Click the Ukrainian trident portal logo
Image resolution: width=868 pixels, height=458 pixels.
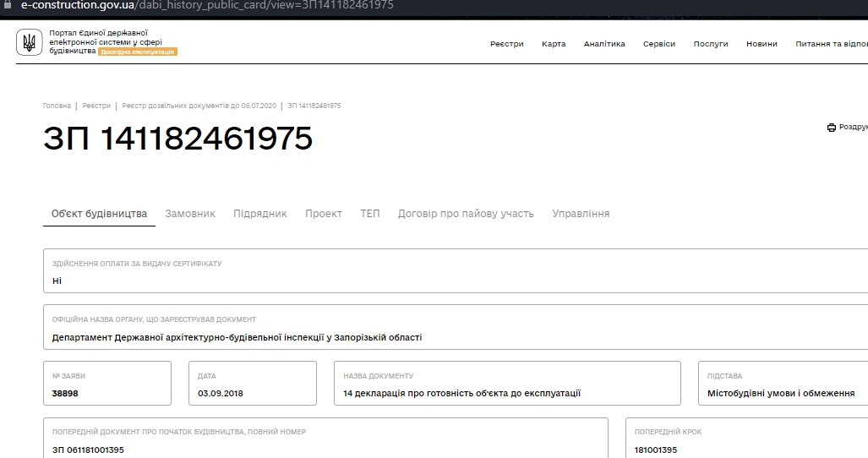30,42
